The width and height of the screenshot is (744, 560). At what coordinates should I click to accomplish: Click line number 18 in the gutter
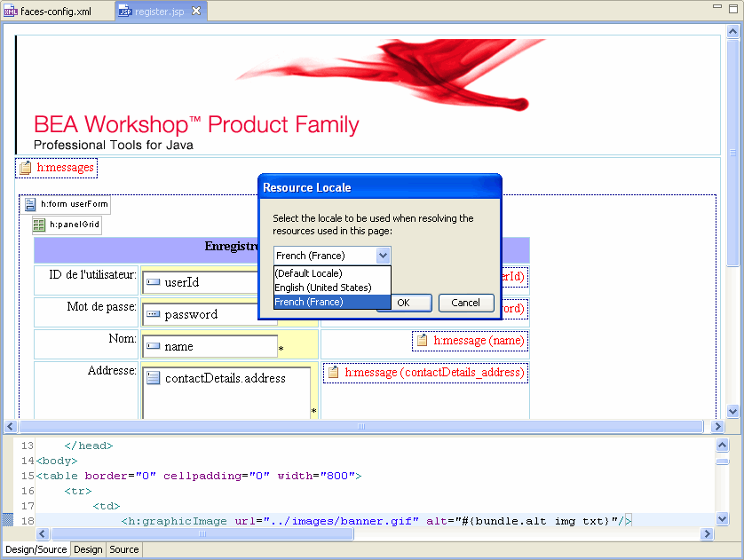pyautogui.click(x=28, y=521)
